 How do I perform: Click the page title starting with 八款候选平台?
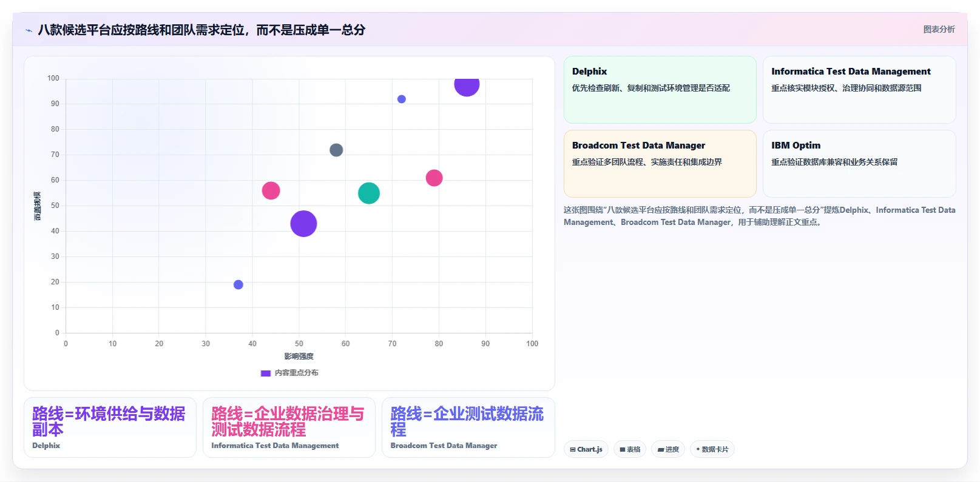[x=201, y=30]
